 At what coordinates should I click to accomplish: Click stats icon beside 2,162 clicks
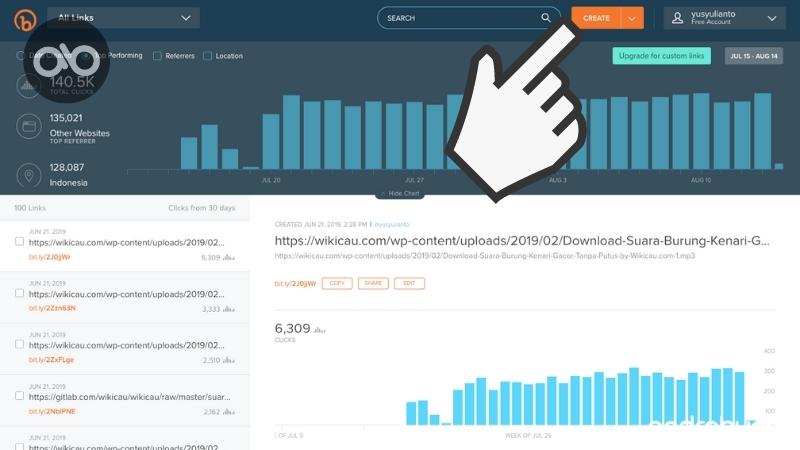pyautogui.click(x=229, y=412)
